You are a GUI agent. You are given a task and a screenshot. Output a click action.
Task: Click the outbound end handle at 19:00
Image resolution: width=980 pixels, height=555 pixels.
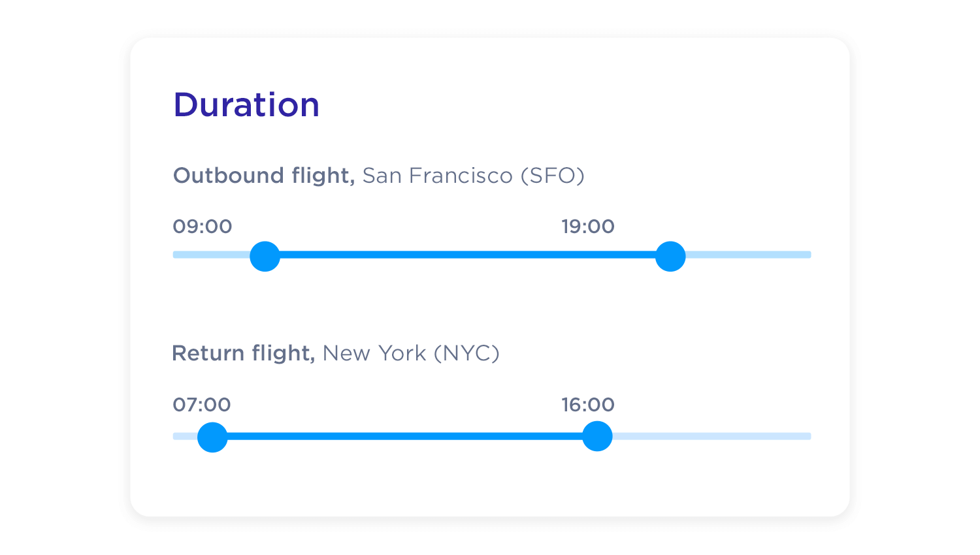pos(670,256)
